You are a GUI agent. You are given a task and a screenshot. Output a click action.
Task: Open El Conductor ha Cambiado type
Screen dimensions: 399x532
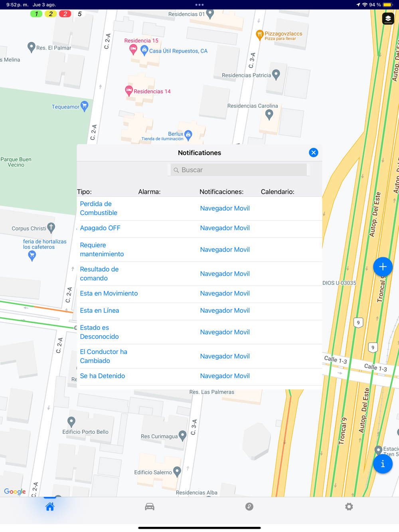[x=104, y=356]
